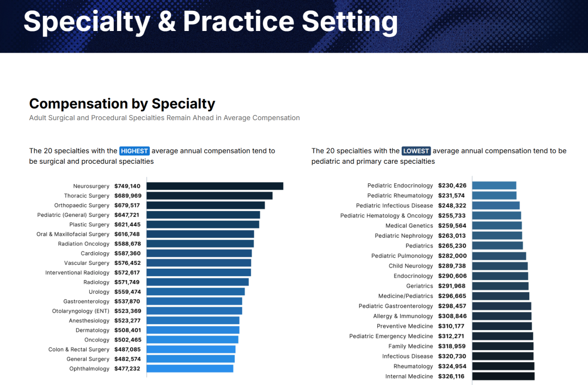
Task: Select the Cardiology specialty label
Action: tap(95, 253)
